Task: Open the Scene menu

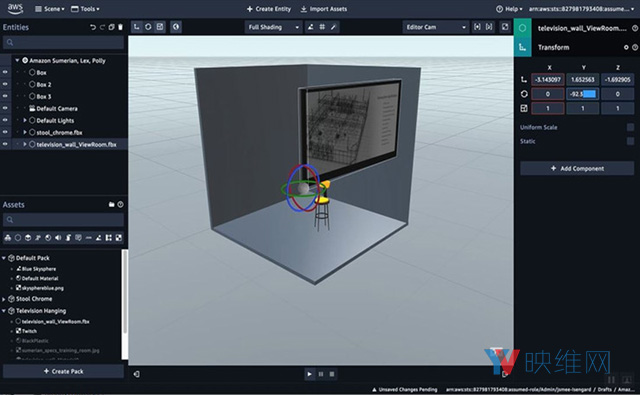Action: tap(49, 9)
